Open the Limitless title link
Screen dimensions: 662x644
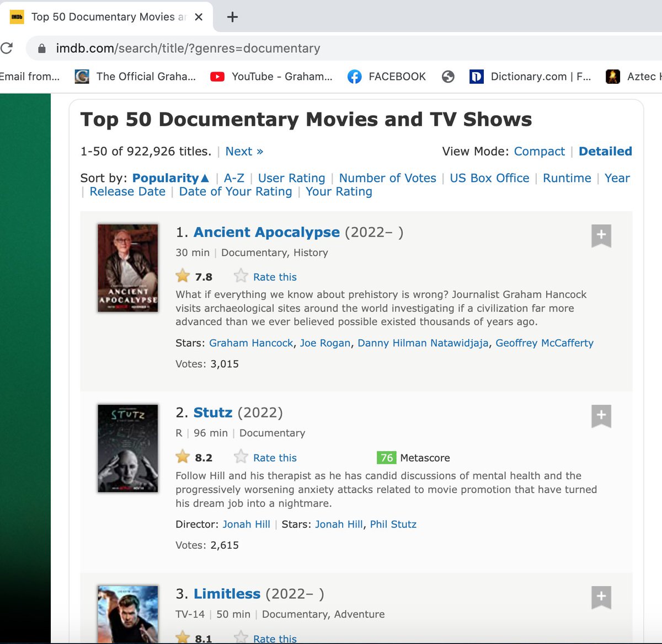(x=227, y=594)
